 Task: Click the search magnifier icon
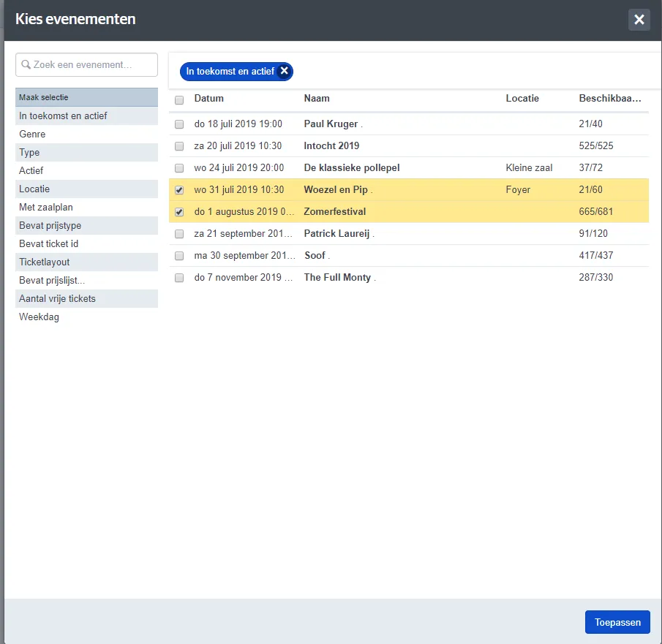click(26, 64)
